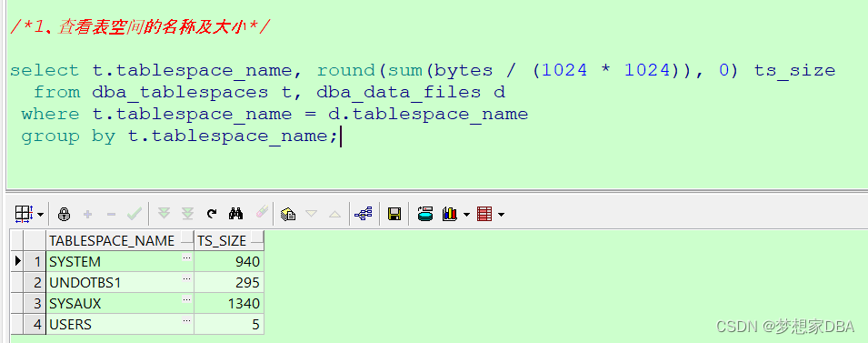Click the TS_SIZE column header
Image resolution: width=868 pixels, height=343 pixels.
tap(229, 241)
